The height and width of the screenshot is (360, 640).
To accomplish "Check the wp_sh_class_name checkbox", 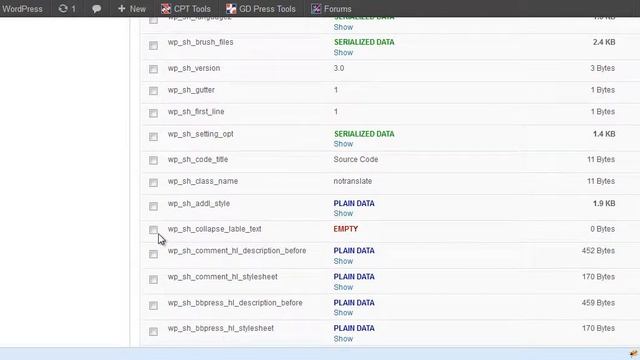I will click(153, 182).
